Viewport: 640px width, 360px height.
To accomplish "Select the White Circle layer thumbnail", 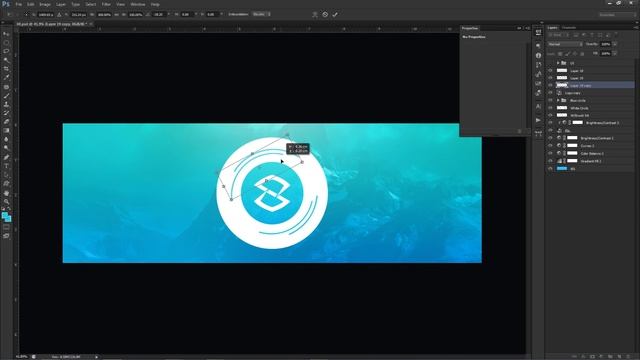I will click(562, 108).
